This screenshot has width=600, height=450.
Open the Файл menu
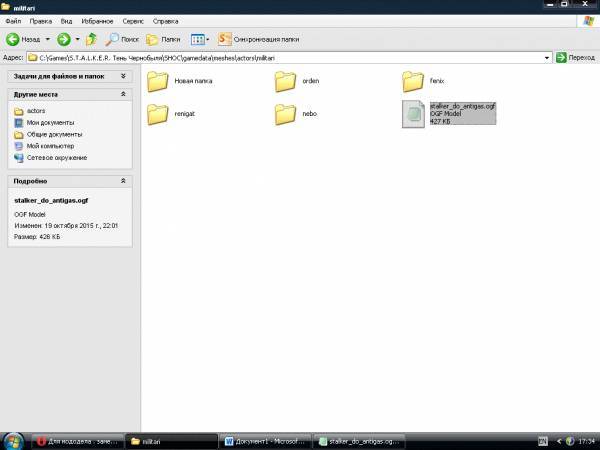[x=13, y=20]
